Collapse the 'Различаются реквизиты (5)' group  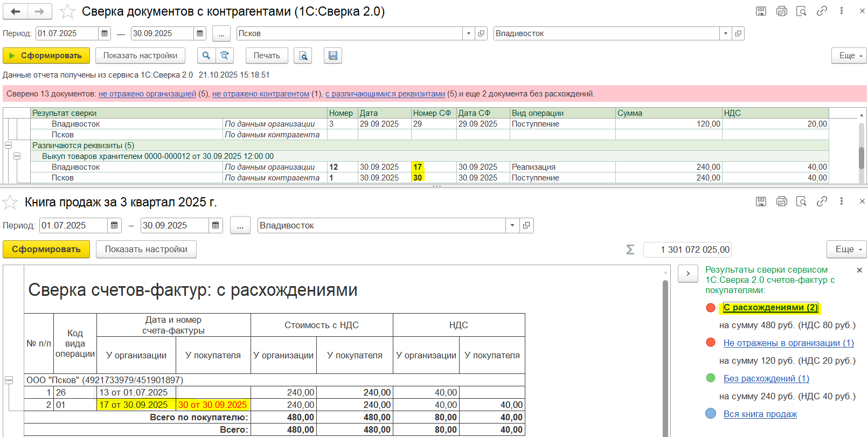click(9, 145)
